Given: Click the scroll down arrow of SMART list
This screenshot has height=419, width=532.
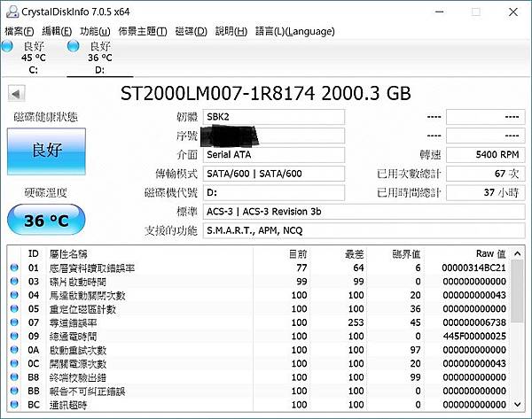Looking at the screenshot, I should (518, 404).
